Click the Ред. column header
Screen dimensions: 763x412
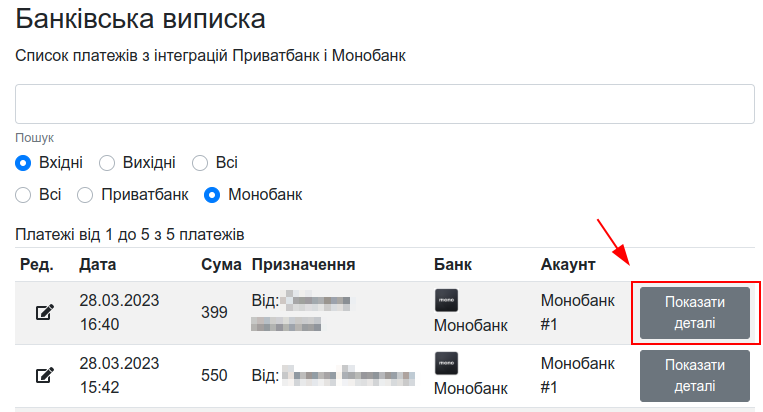(37, 265)
